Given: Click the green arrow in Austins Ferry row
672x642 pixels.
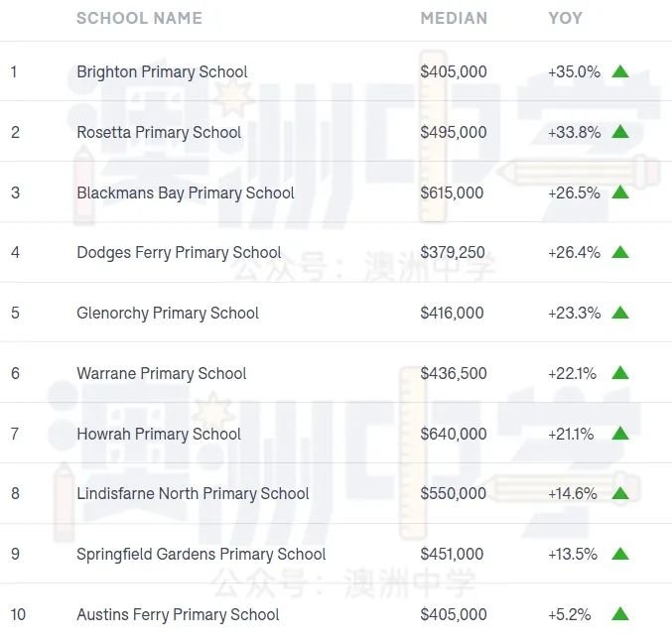Looking at the screenshot, I should point(620,614).
